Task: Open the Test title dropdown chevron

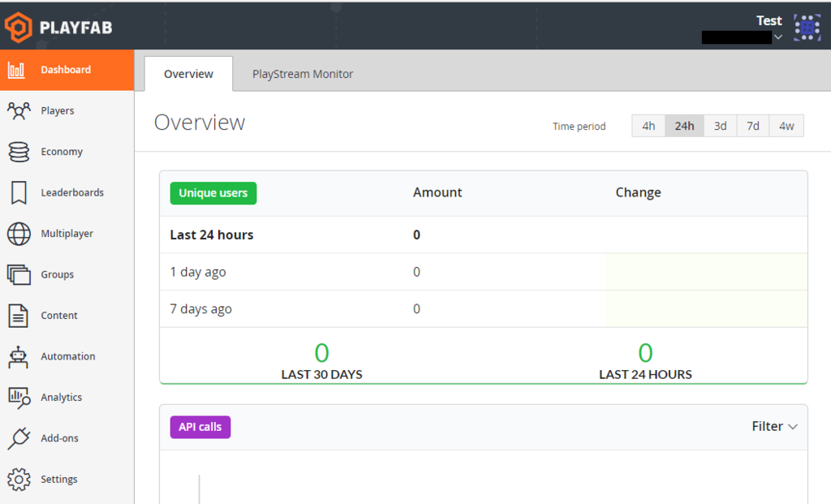Action: point(778,37)
